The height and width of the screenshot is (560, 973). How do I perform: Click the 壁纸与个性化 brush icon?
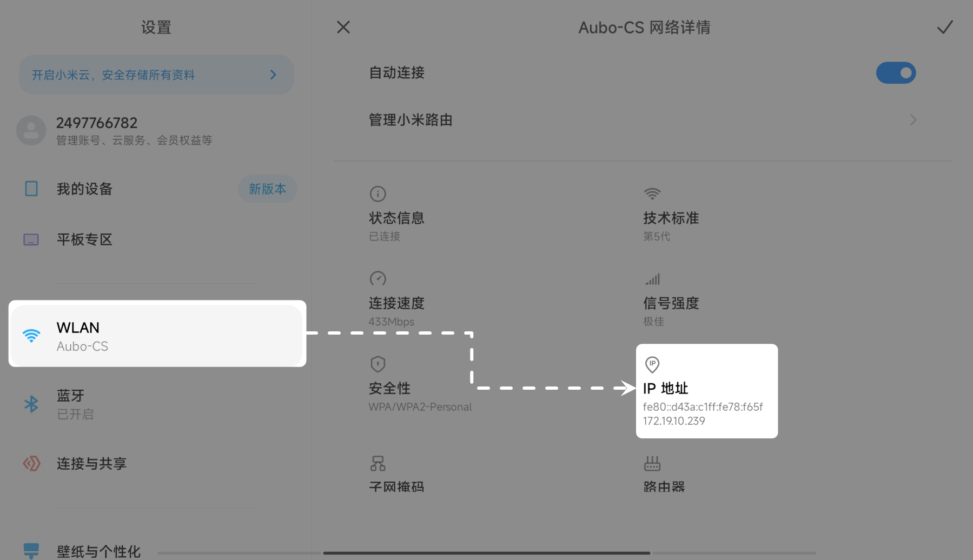31,550
